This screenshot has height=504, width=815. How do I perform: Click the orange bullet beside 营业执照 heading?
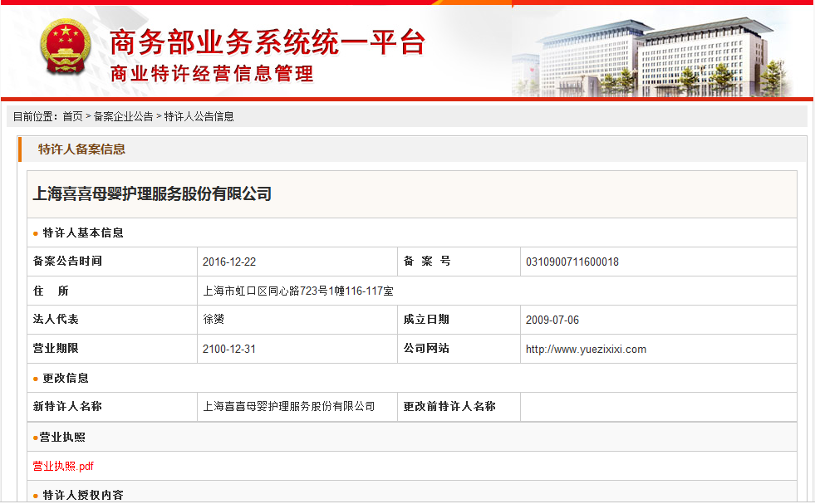coord(36,438)
